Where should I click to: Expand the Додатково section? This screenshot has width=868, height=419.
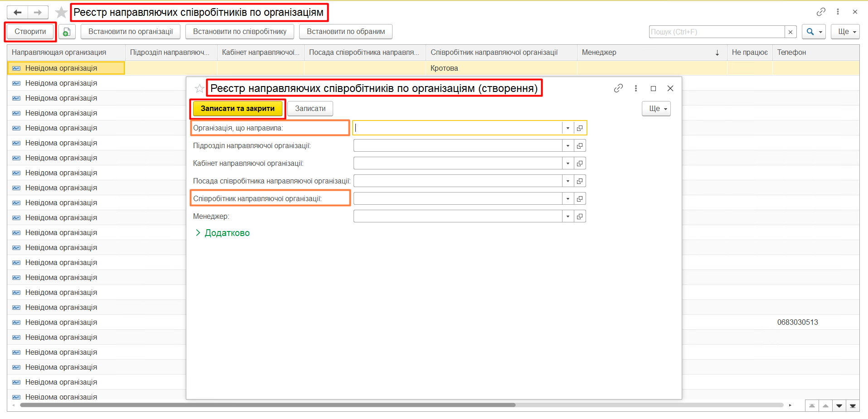(x=223, y=233)
